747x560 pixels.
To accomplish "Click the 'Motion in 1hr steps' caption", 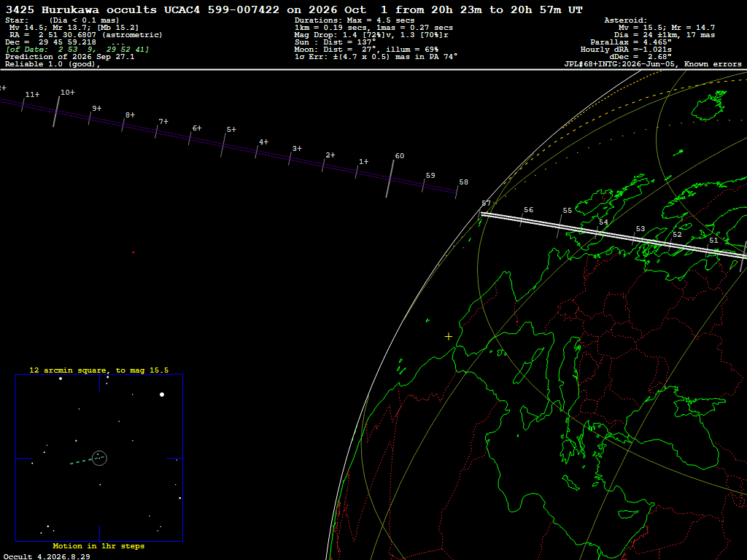I will tap(98, 545).
